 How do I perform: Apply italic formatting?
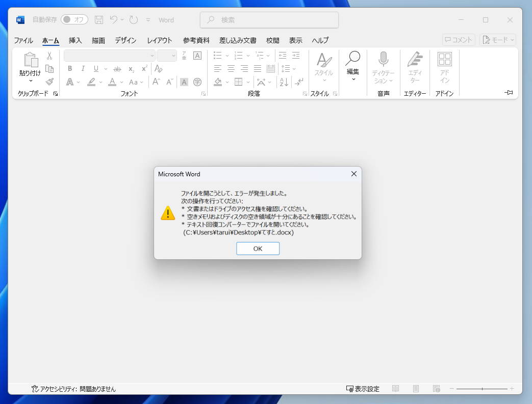pyautogui.click(x=83, y=68)
